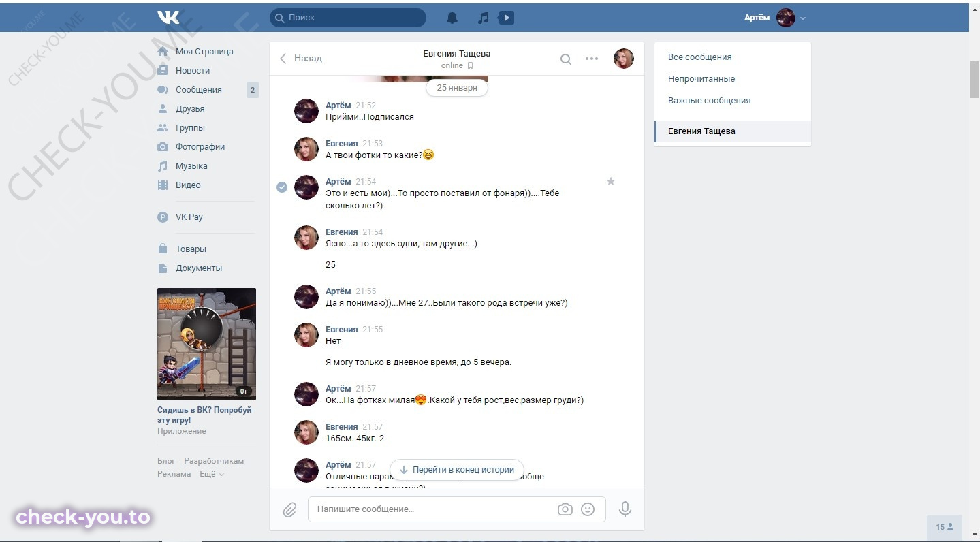Click the ruble icon beside VK Pay
The image size is (980, 542).
click(162, 217)
